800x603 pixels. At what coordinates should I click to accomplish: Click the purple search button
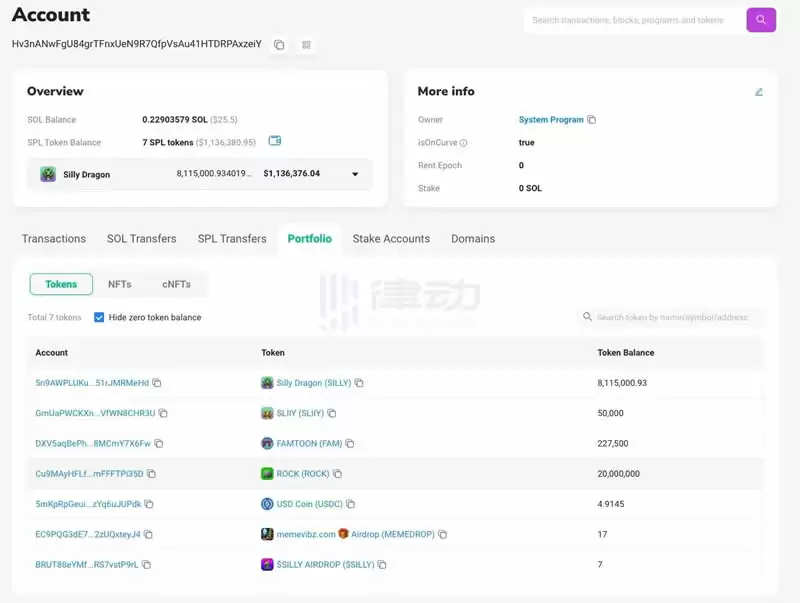[761, 20]
